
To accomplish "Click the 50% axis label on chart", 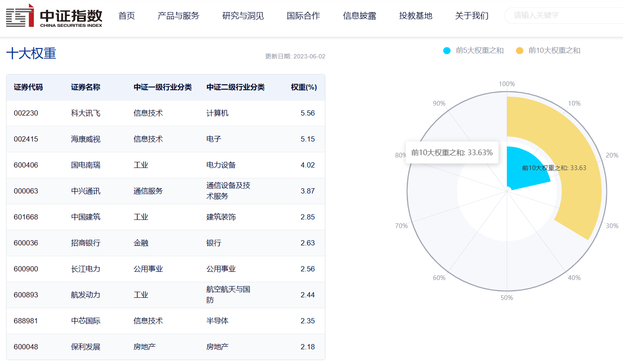I will pos(507,298).
